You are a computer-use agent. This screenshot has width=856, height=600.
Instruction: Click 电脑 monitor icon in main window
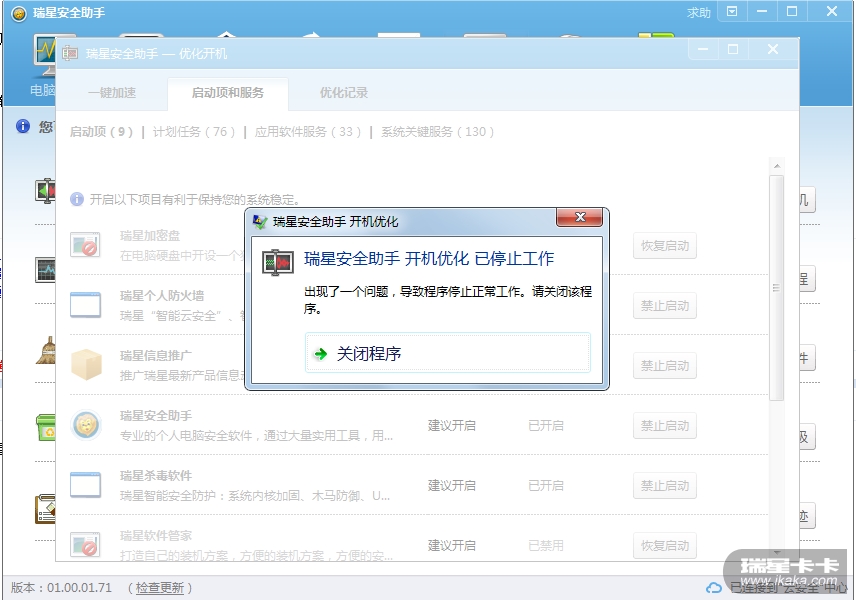(44, 57)
